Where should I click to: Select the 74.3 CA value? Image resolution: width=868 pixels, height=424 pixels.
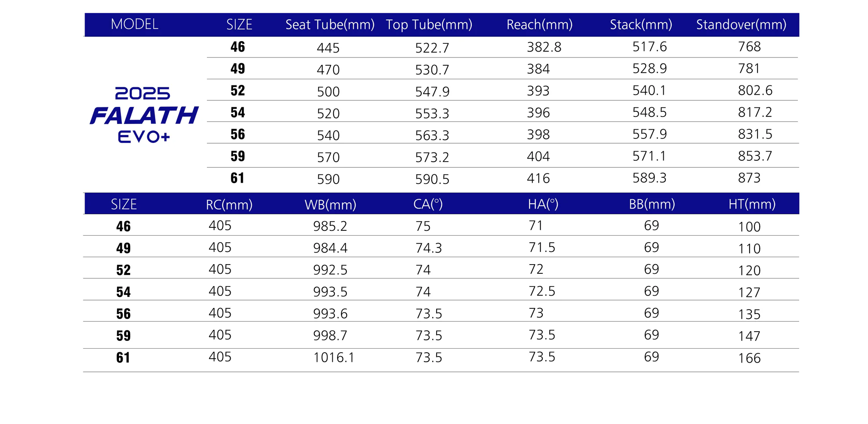coord(429,248)
